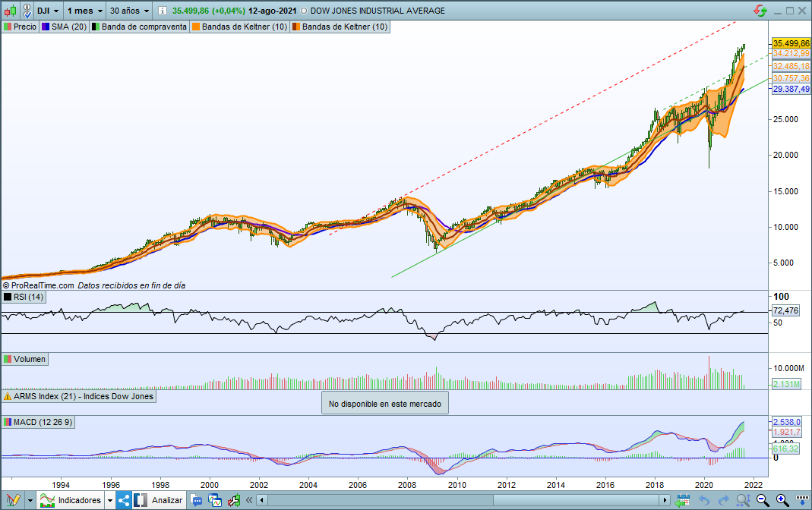Click the share icon in bottom toolbar
The image size is (812, 510).
pos(123,500)
